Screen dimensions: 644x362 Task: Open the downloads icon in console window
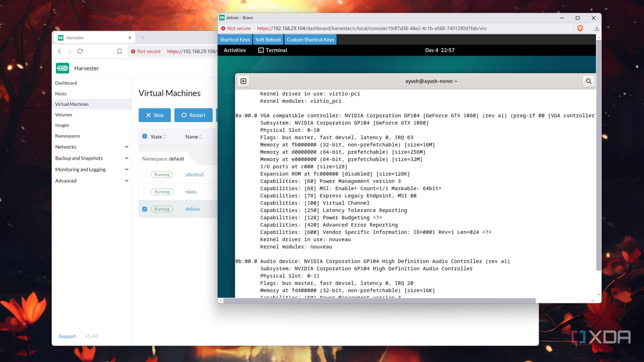597,28
